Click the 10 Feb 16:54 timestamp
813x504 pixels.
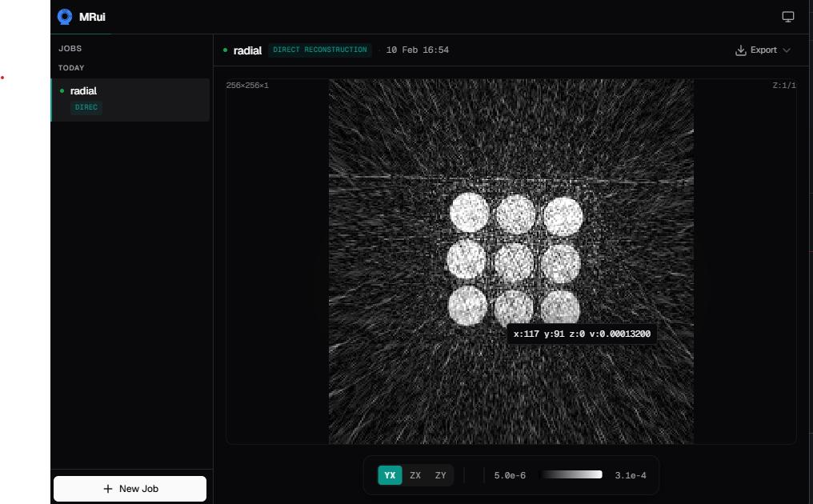(418, 50)
